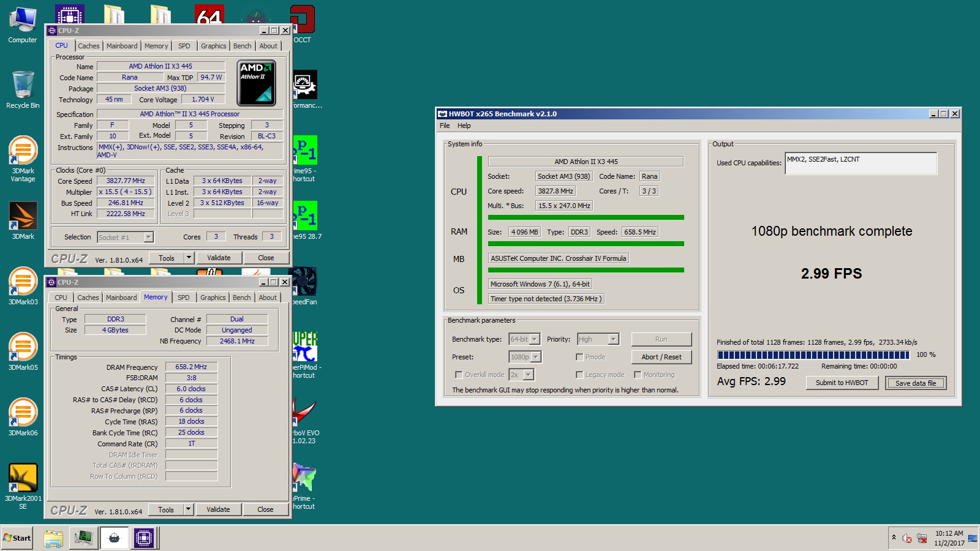This screenshot has width=980, height=551.
Task: Switch to SPD tab in upper CPU-Z window
Action: pyautogui.click(x=184, y=46)
